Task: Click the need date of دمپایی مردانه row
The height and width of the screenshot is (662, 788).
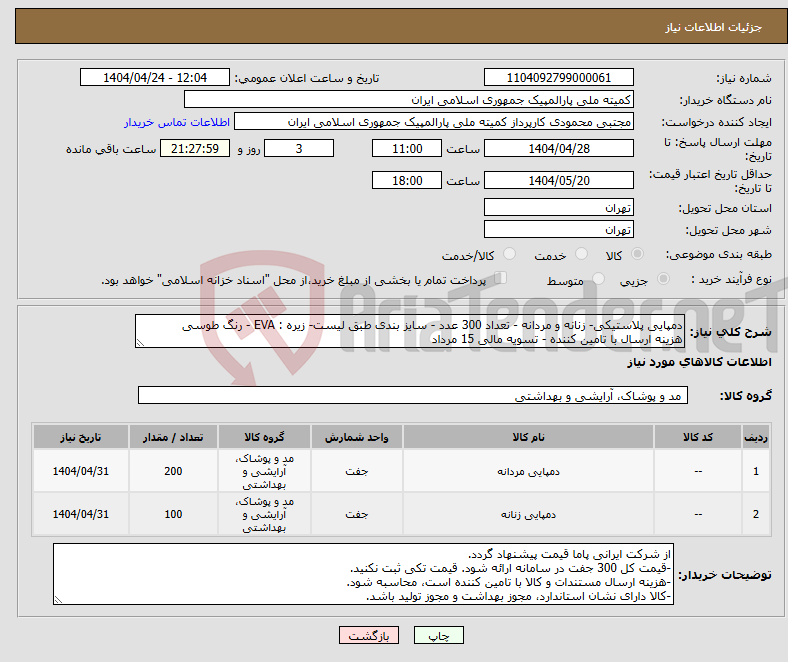Action: [x=81, y=471]
